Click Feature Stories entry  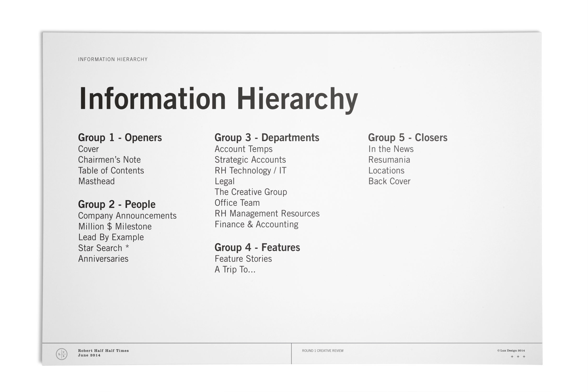coord(243,259)
